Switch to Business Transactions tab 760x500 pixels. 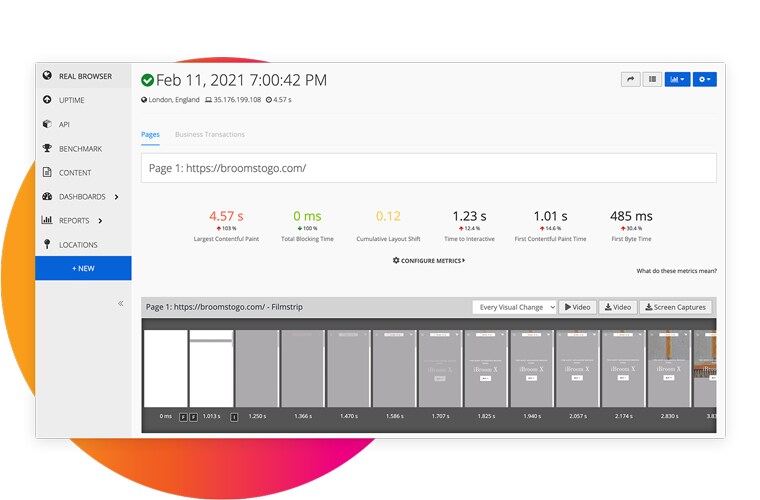(210, 134)
